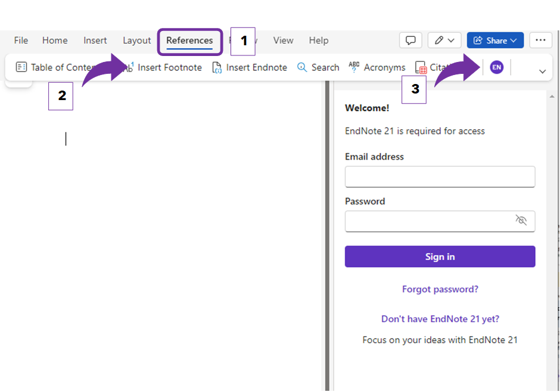Click Don't have EndNote 21 yet? link
Viewport: 560px width, 392px height.
(x=440, y=319)
